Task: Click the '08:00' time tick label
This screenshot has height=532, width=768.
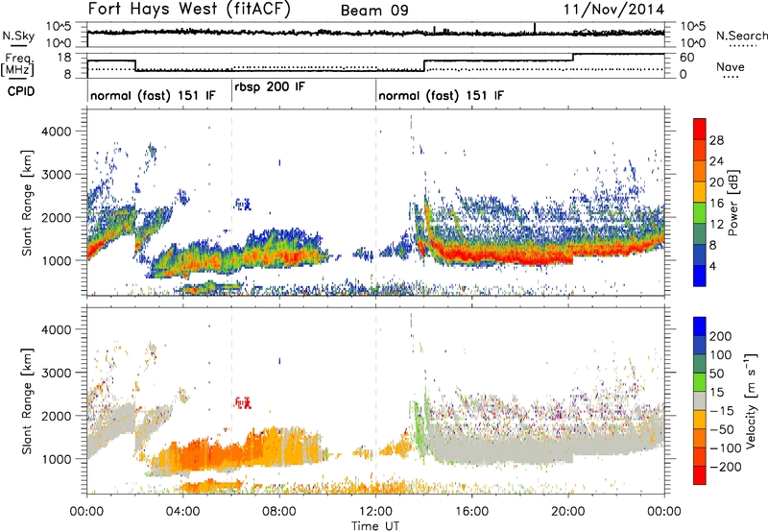Action: coord(279,512)
